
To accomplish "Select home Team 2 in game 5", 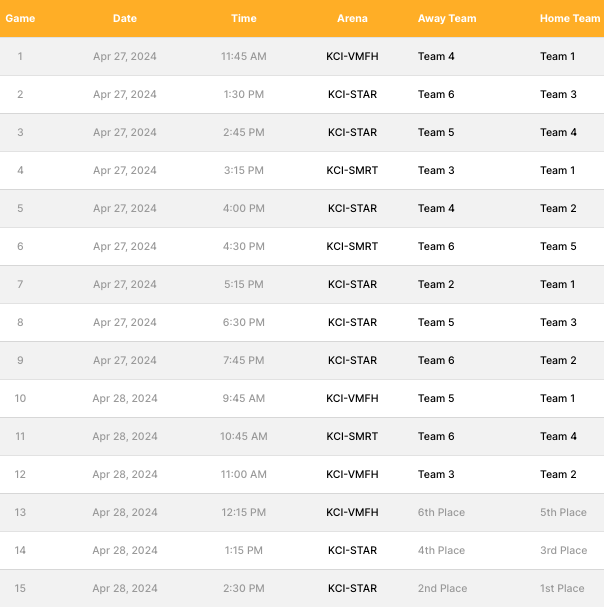I will 558,208.
